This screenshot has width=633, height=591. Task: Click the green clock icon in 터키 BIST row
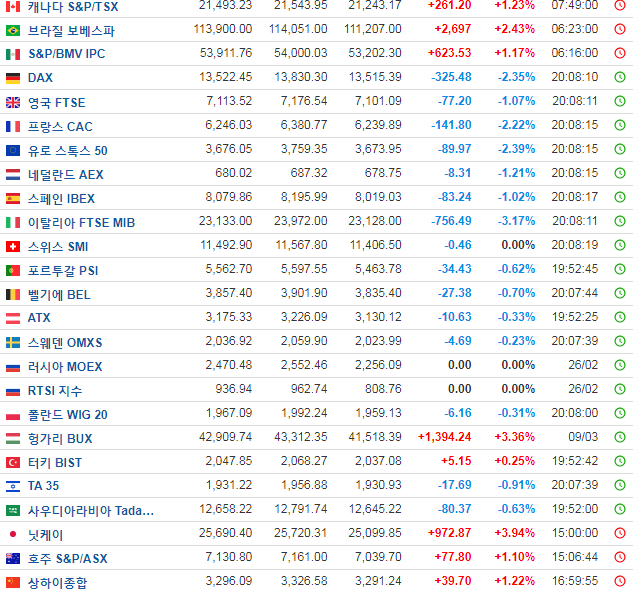point(620,461)
